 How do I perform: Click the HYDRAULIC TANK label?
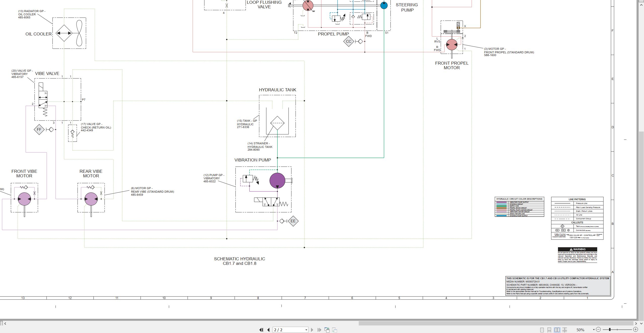(277, 90)
